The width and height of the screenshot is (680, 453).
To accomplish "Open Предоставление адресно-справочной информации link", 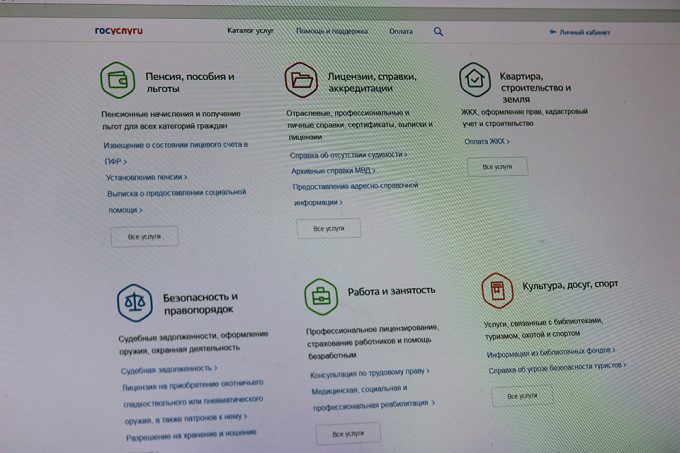I will (356, 194).
